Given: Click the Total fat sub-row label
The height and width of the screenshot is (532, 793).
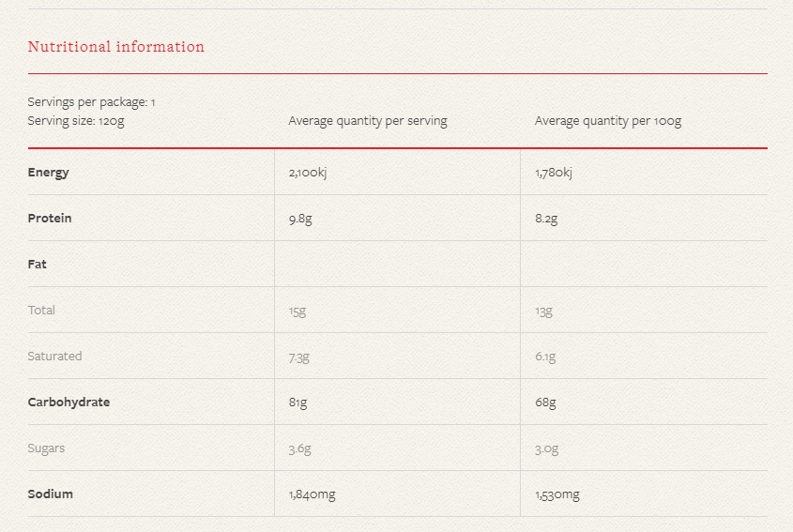Looking at the screenshot, I should click(x=41, y=310).
